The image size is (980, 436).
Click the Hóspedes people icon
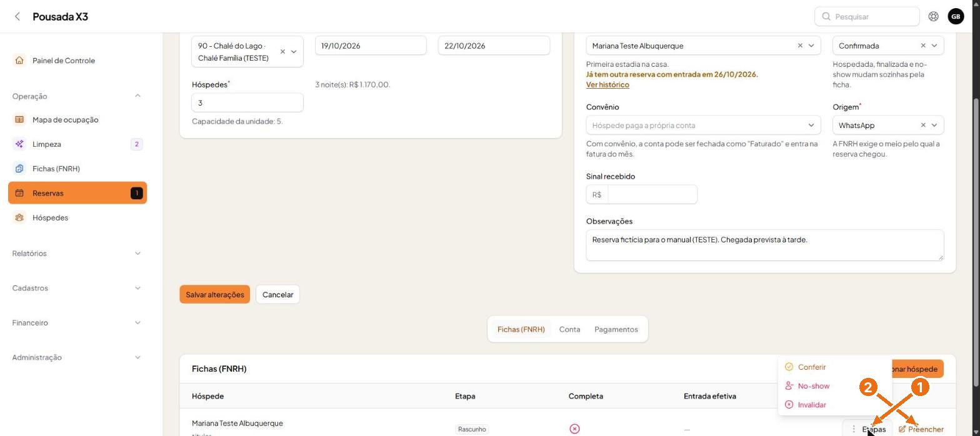pos(19,217)
